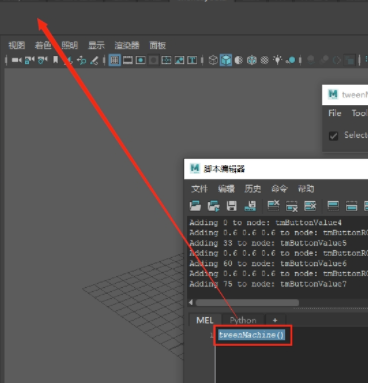368x383 pixels.
Task: Click the Wireframe on Shaded icon
Action: pyautogui.click(x=252, y=60)
